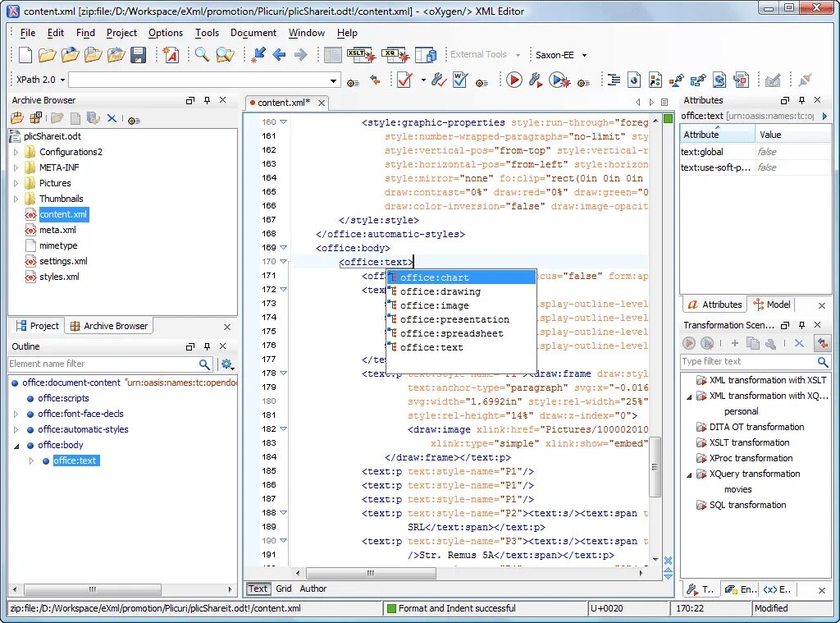Click the Back blue arrow icon
840x623 pixels.
pyautogui.click(x=279, y=55)
